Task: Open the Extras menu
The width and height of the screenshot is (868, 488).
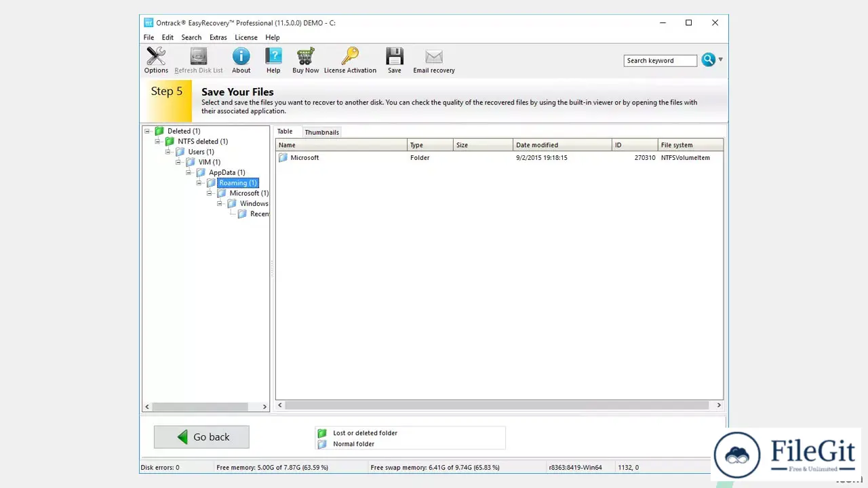Action: pyautogui.click(x=218, y=37)
